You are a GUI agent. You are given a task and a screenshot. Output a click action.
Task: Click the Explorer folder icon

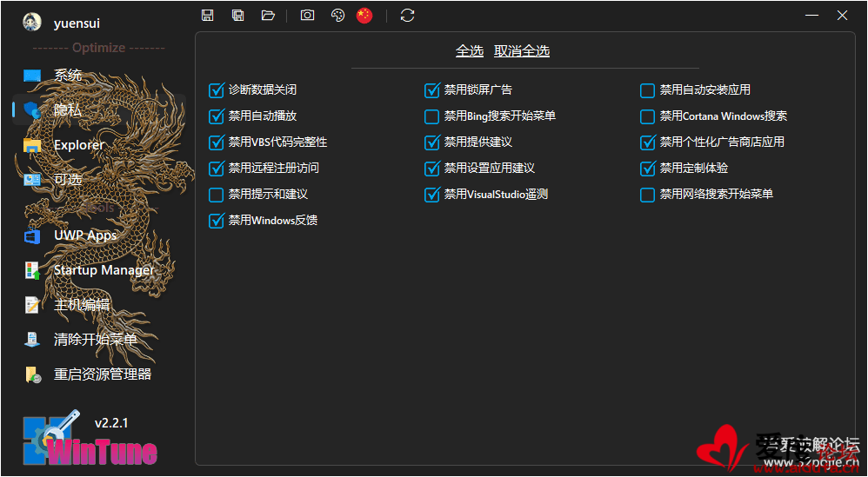tap(32, 145)
